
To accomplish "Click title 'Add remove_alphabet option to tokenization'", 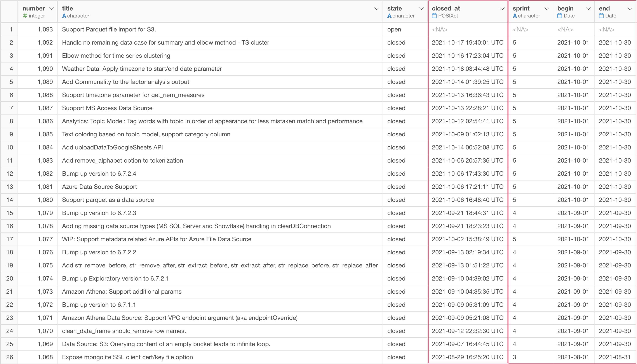I will click(123, 161).
